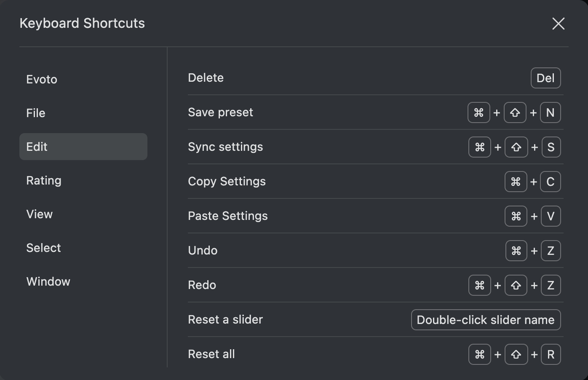Viewport: 588px width, 380px height.
Task: Click the Reset a slider row label
Action: [225, 320]
